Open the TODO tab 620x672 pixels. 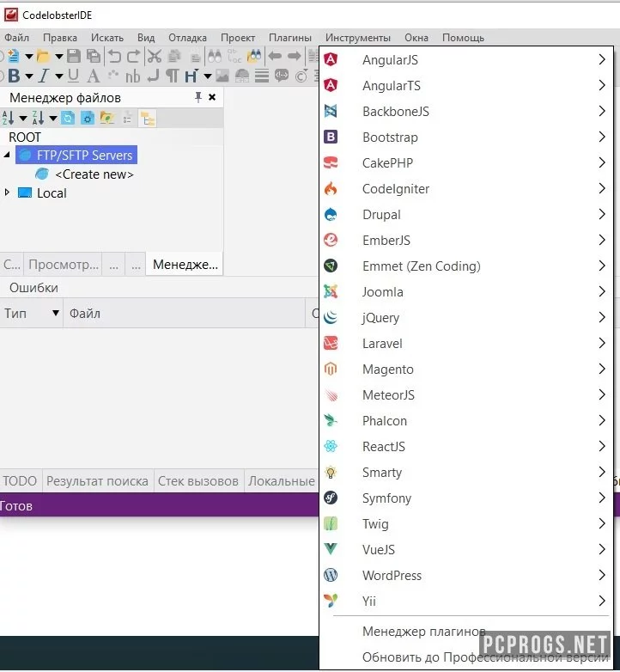(20, 481)
